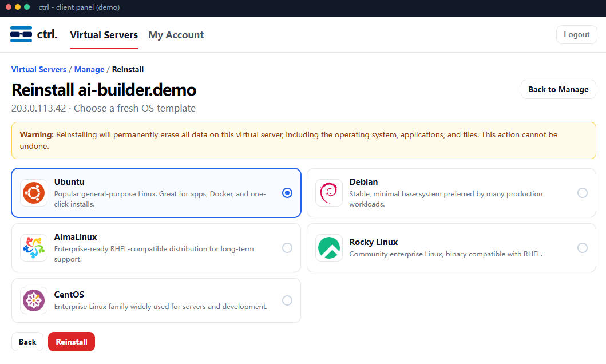The image size is (606, 364).
Task: Choose the AlmaLinux radio option
Action: tap(287, 248)
